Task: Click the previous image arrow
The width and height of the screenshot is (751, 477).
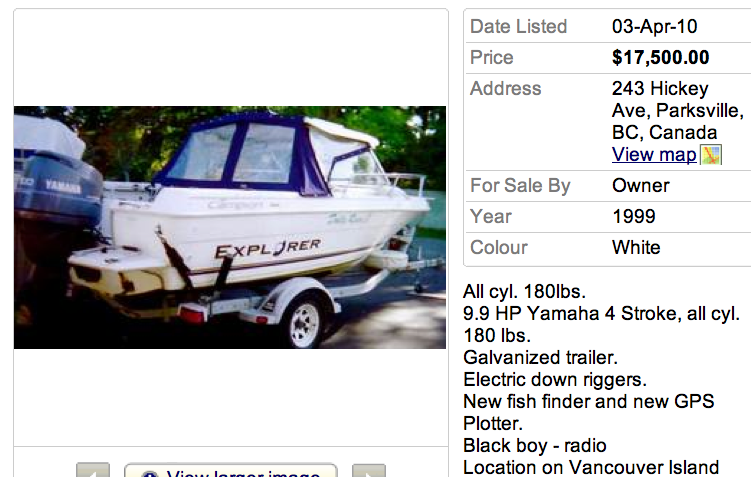Action: [x=93, y=472]
